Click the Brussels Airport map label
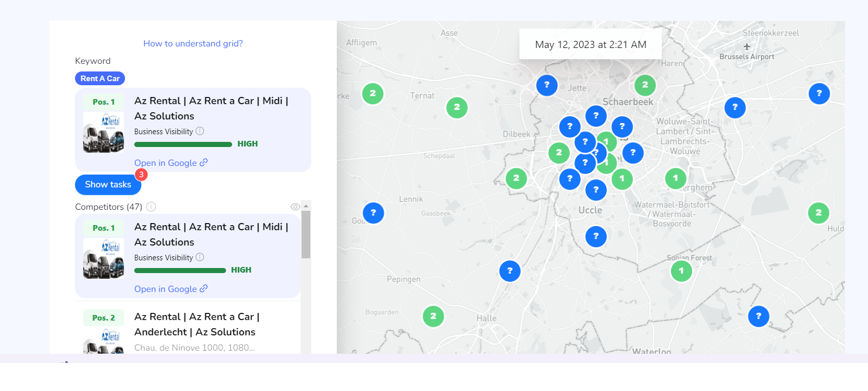Viewport: 868px width, 391px height. click(x=747, y=57)
